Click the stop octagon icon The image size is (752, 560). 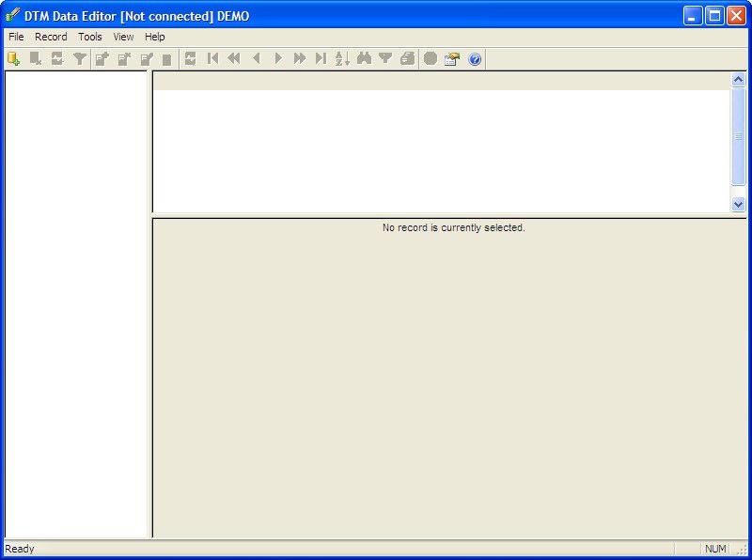(431, 59)
